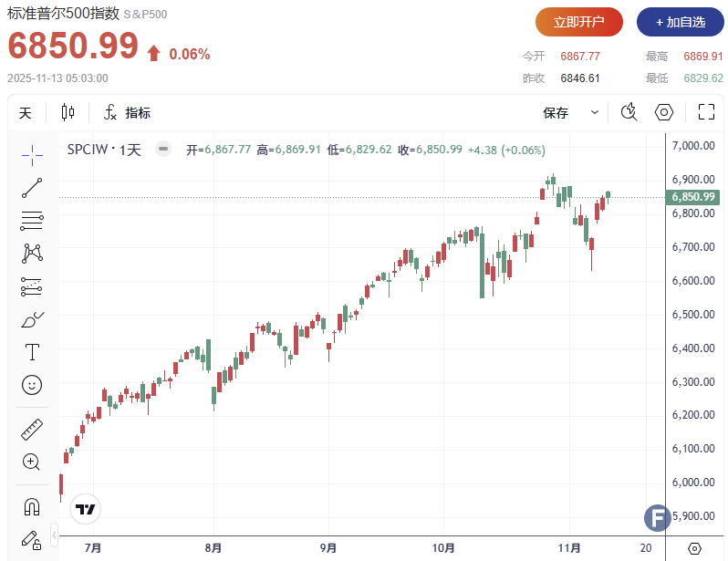728x561 pixels.
Task: Choose the XABCD pattern tool
Action: [32, 254]
